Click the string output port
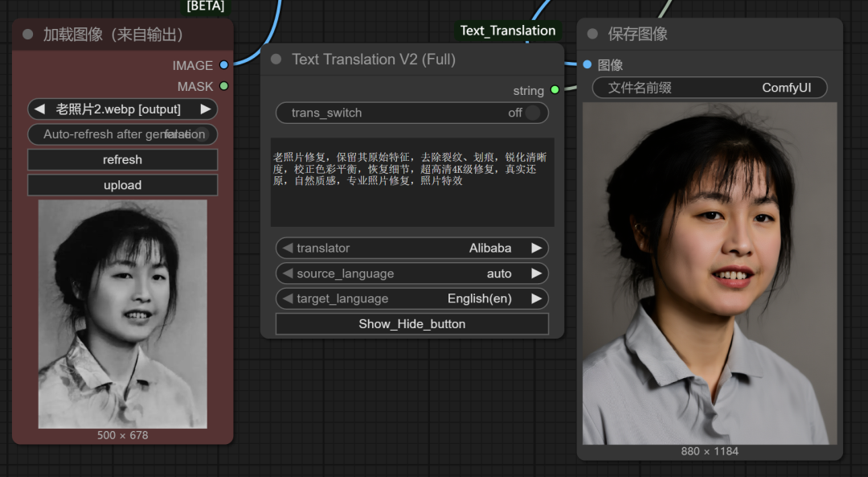Image resolution: width=868 pixels, height=477 pixels. [555, 90]
